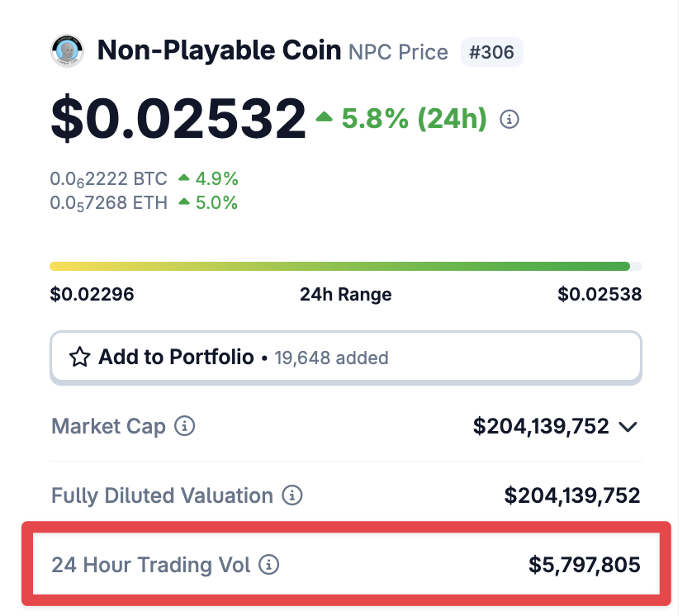Screen dimensions: 692x616
Task: Click the Non-Playable Coin logo icon
Action: click(67, 51)
